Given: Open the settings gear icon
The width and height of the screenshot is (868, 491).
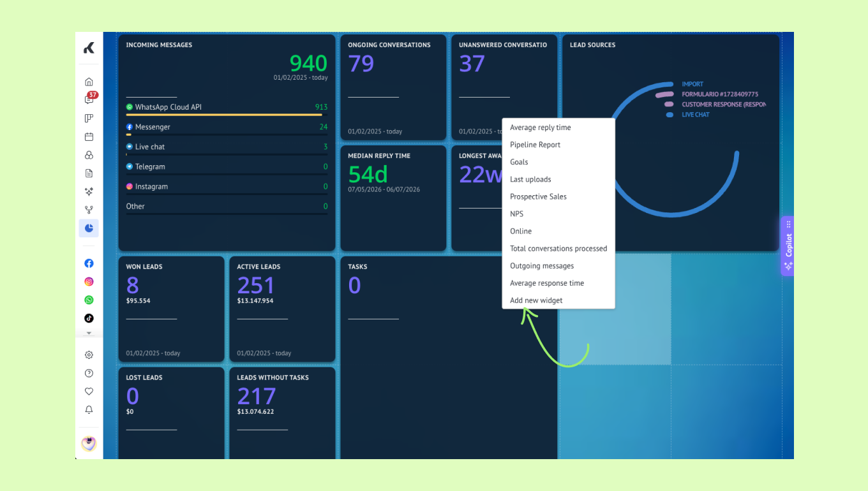Looking at the screenshot, I should (x=89, y=355).
